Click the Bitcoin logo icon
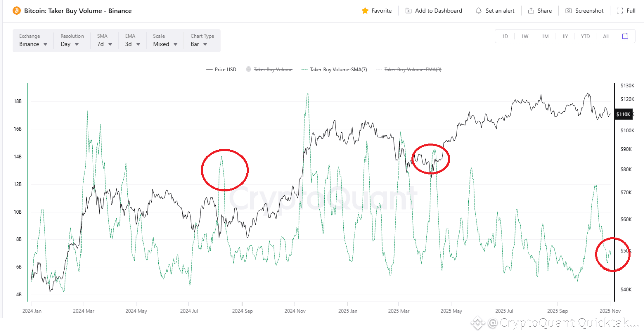Image resolution: width=644 pixels, height=336 pixels. pyautogui.click(x=16, y=11)
